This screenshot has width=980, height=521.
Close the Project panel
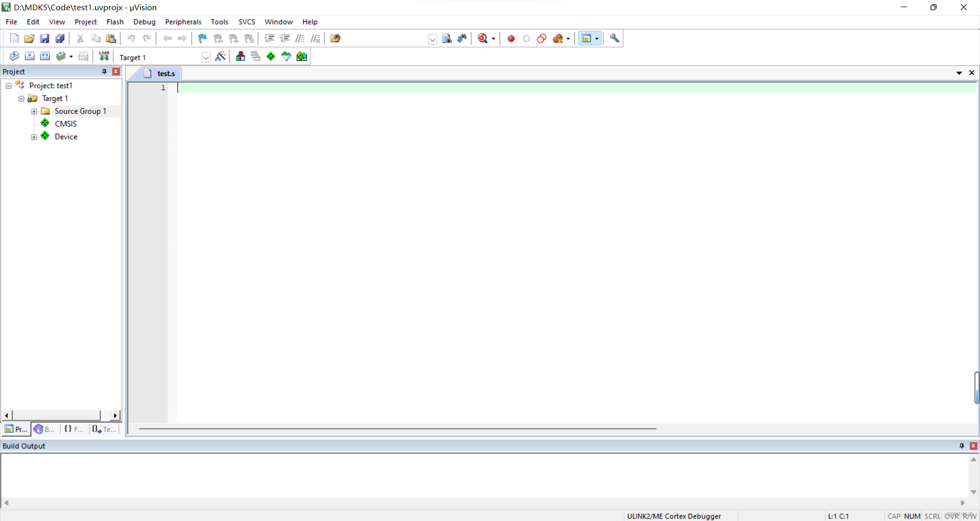tap(116, 72)
